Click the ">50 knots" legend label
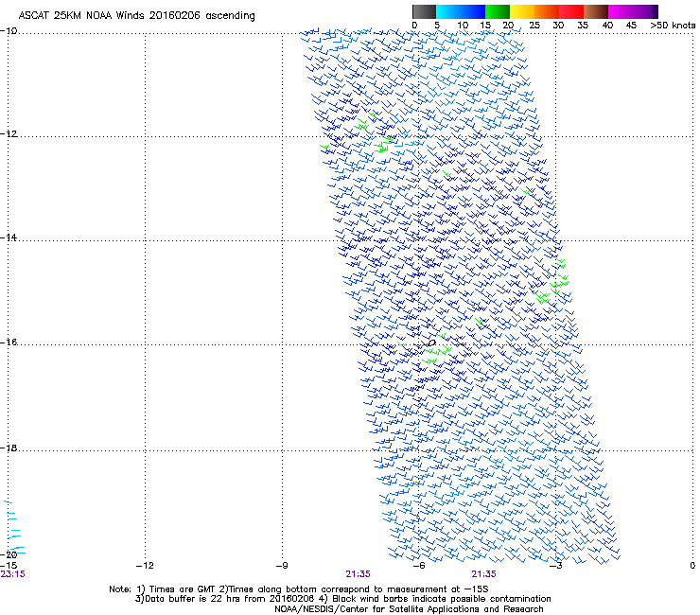The image size is (700, 615). [x=673, y=26]
